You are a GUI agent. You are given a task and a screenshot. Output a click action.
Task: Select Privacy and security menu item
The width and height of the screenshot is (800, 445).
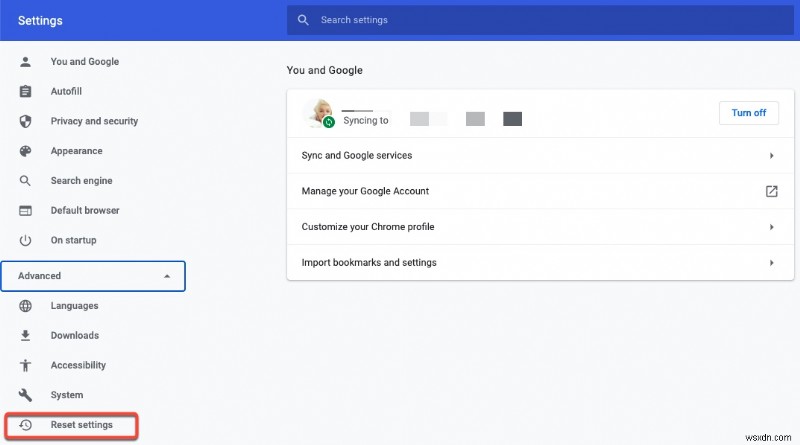coord(94,121)
